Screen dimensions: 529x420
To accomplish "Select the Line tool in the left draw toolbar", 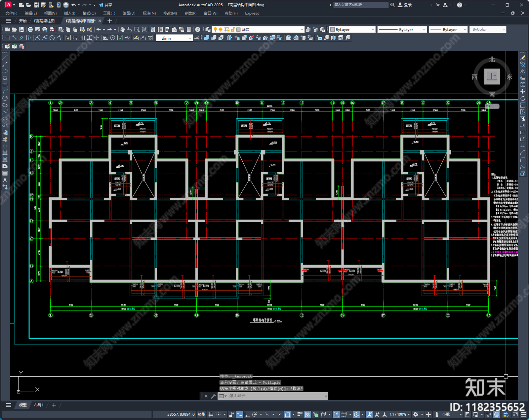I will click(5, 58).
